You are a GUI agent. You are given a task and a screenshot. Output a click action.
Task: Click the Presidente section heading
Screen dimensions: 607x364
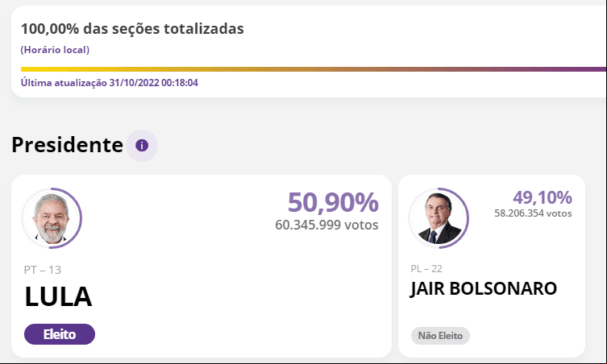tap(68, 145)
